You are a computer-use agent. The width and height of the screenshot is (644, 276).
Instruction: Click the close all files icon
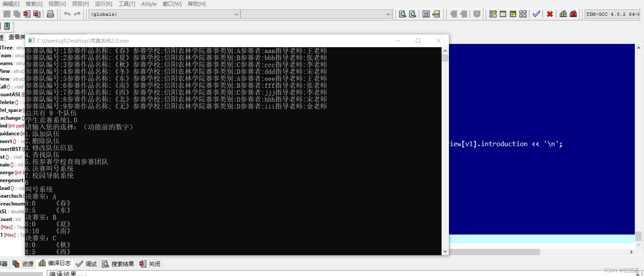[37, 14]
